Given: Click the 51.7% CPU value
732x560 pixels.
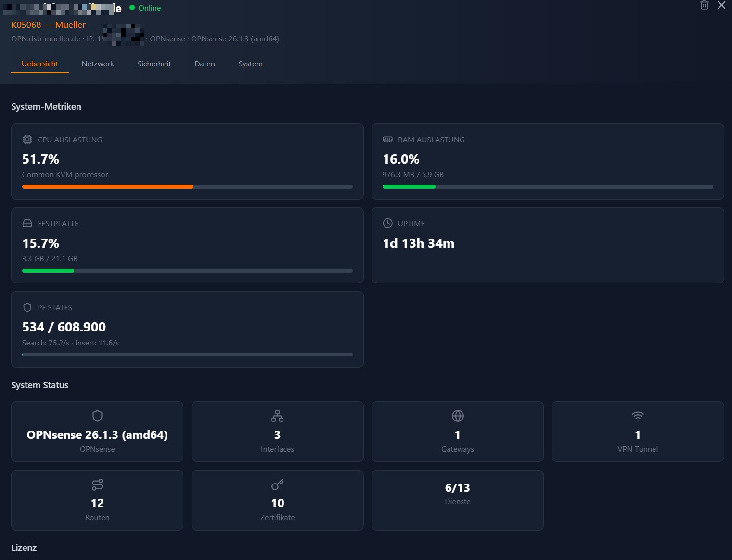Looking at the screenshot, I should pyautogui.click(x=40, y=159).
